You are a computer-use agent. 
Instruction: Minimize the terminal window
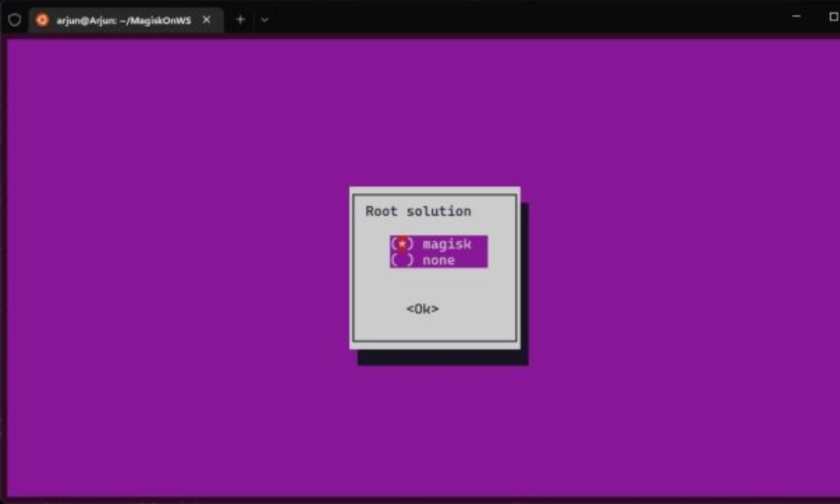click(x=796, y=16)
